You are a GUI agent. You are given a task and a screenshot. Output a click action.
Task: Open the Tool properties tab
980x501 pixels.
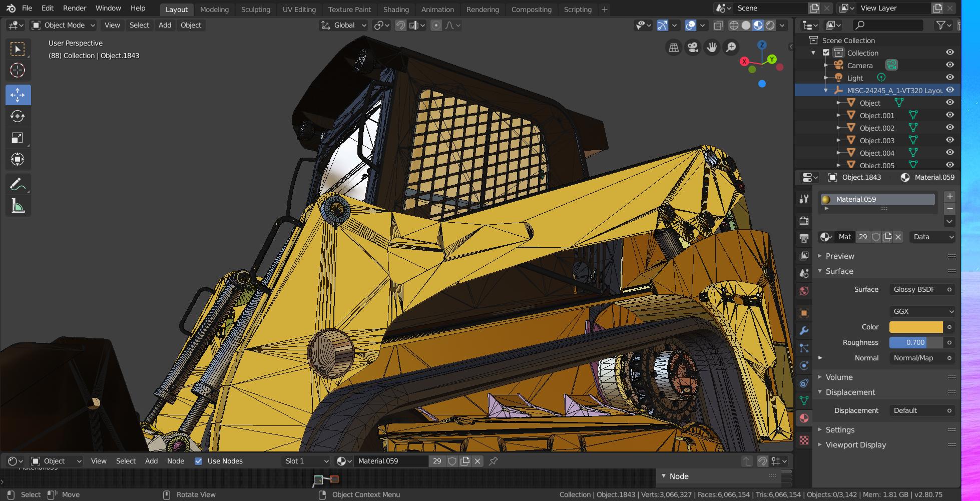804,199
